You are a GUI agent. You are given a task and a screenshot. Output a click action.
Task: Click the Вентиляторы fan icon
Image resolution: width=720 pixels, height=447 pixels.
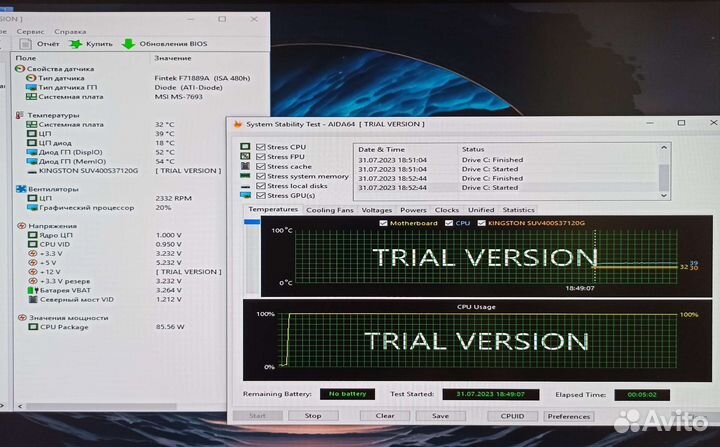tap(21, 189)
